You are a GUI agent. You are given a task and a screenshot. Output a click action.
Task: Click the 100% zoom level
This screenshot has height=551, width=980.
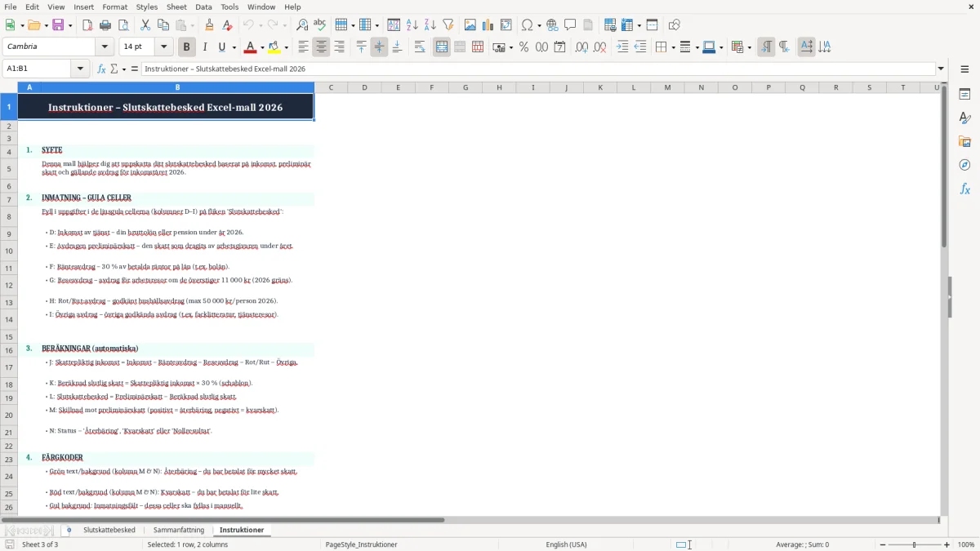[966, 544]
